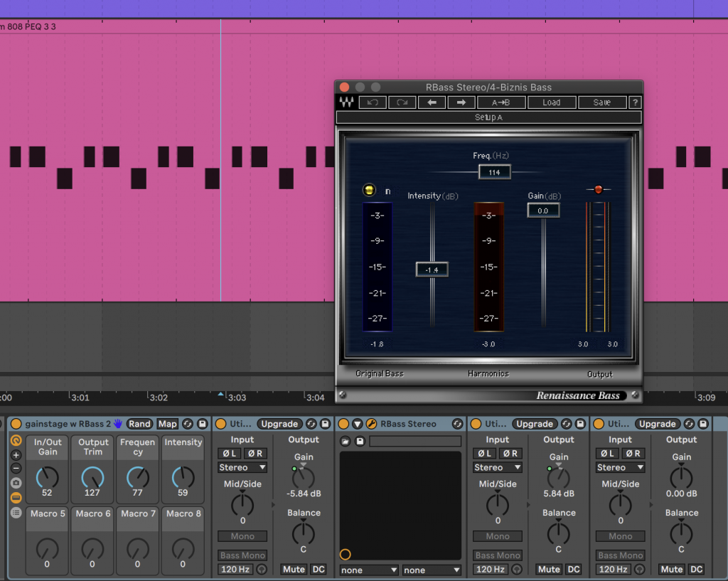Click the Redo arrow in the RBass toolbar

click(x=402, y=102)
